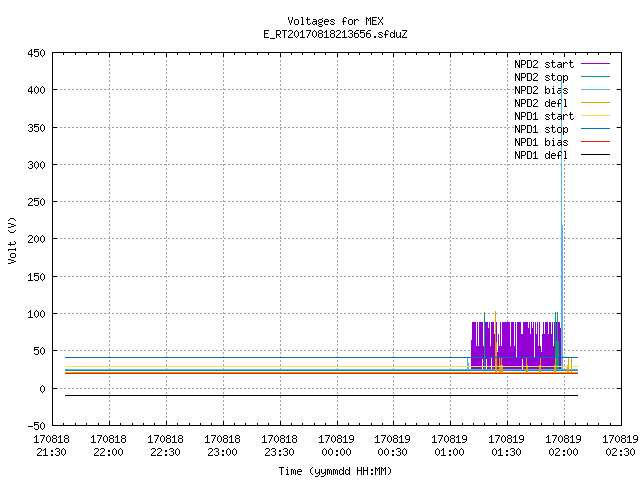Click the x-axis tick 170819 02:30
This screenshot has width=640, height=480.
[x=620, y=446]
